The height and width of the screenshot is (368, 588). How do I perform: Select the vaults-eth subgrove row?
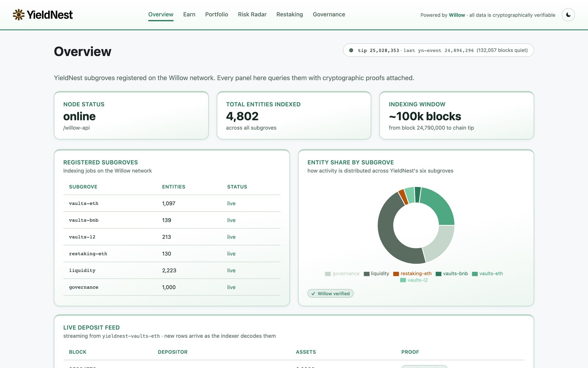click(172, 204)
